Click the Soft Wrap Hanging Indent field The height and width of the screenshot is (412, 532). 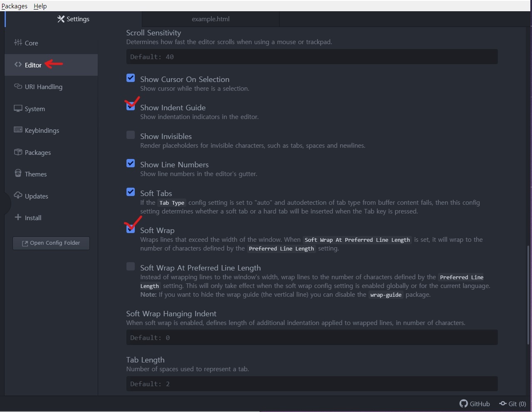point(312,338)
